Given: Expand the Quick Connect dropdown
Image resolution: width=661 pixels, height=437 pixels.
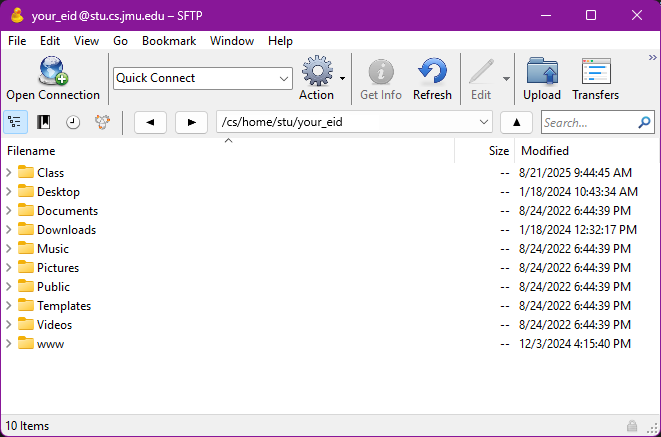Looking at the screenshot, I should tap(284, 78).
